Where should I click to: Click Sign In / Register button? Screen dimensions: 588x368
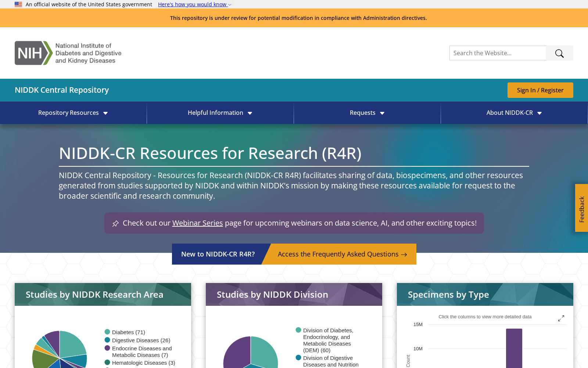coord(540,90)
